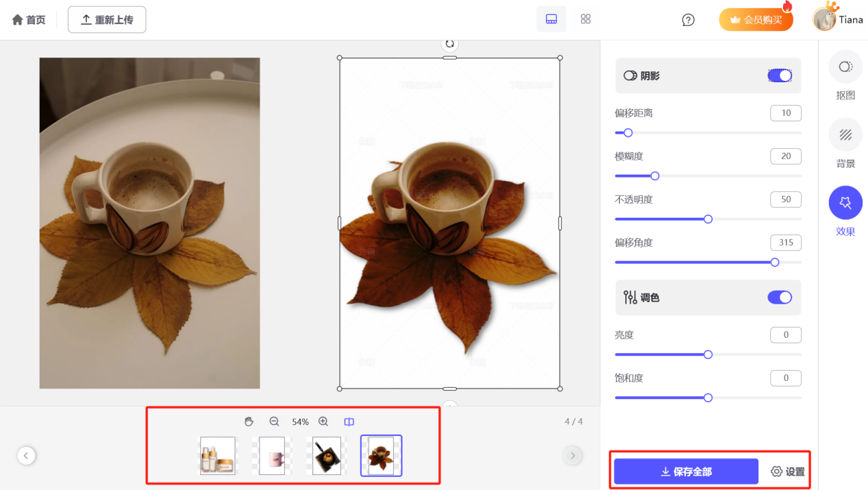Click 保存全部 to save all images
The width and height of the screenshot is (868, 490).
(x=686, y=471)
